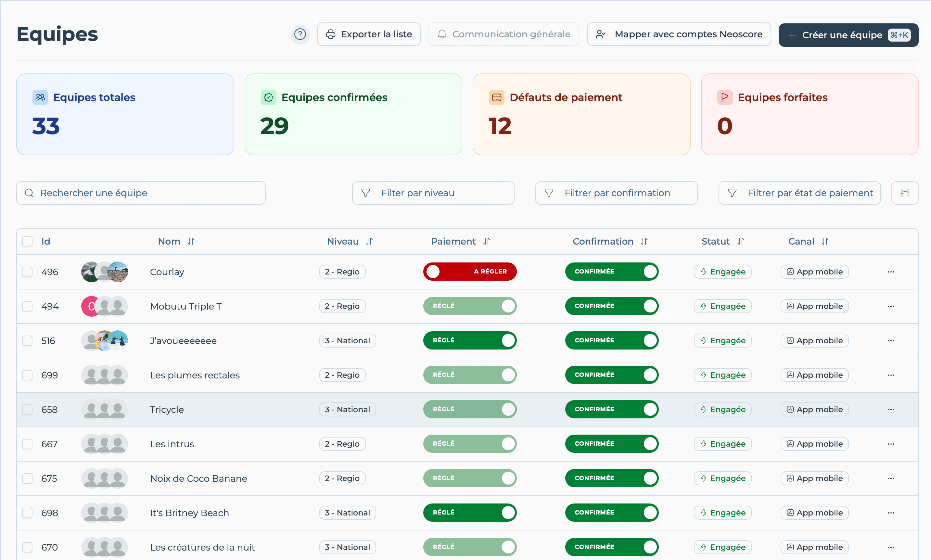Toggle Les créatures de la nuit CONFIRMÉE switch
Image resolution: width=931 pixels, height=560 pixels.
tap(612, 547)
